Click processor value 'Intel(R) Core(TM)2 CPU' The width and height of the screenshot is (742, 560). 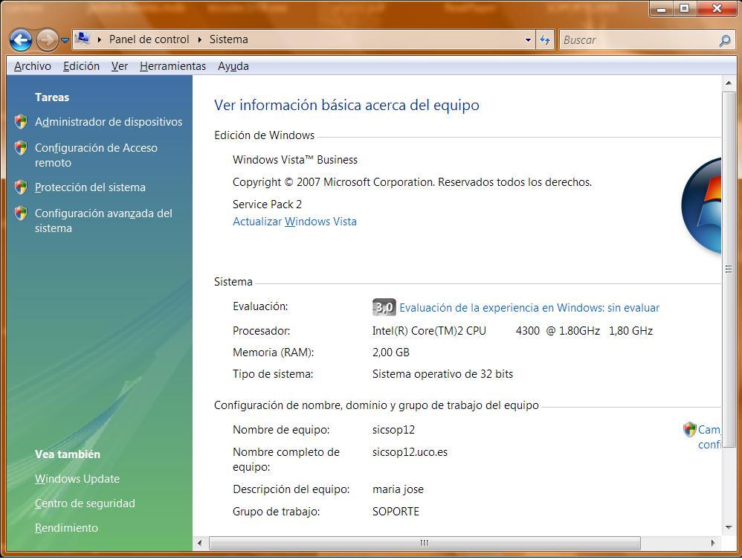(429, 331)
